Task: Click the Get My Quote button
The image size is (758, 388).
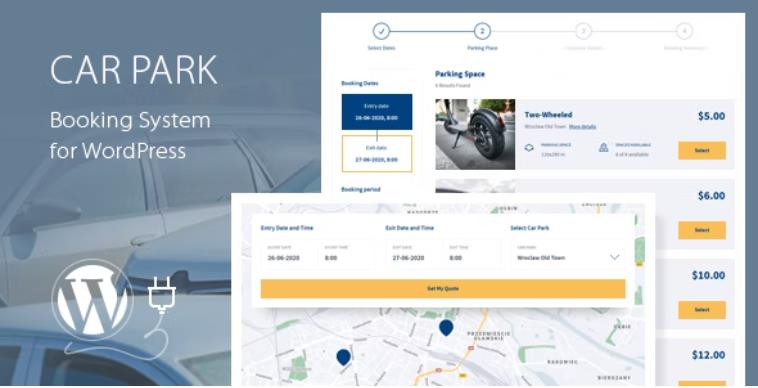Action: (x=443, y=288)
